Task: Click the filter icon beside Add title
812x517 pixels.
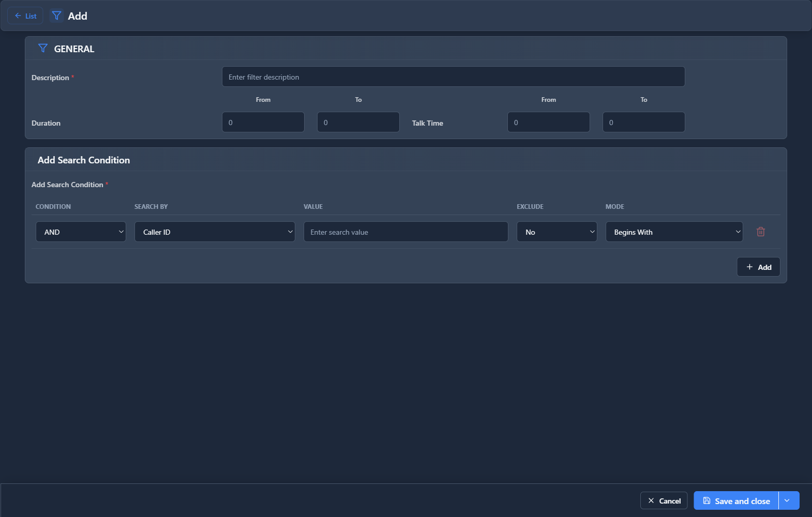Action: pyautogui.click(x=56, y=16)
